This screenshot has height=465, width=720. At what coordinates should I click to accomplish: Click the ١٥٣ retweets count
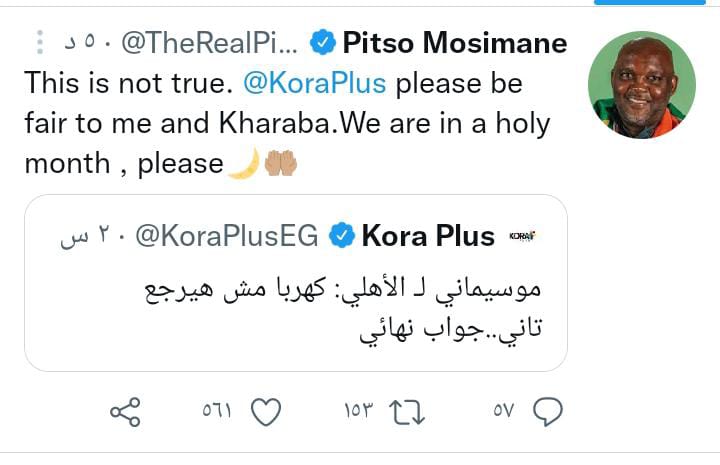tap(358, 411)
